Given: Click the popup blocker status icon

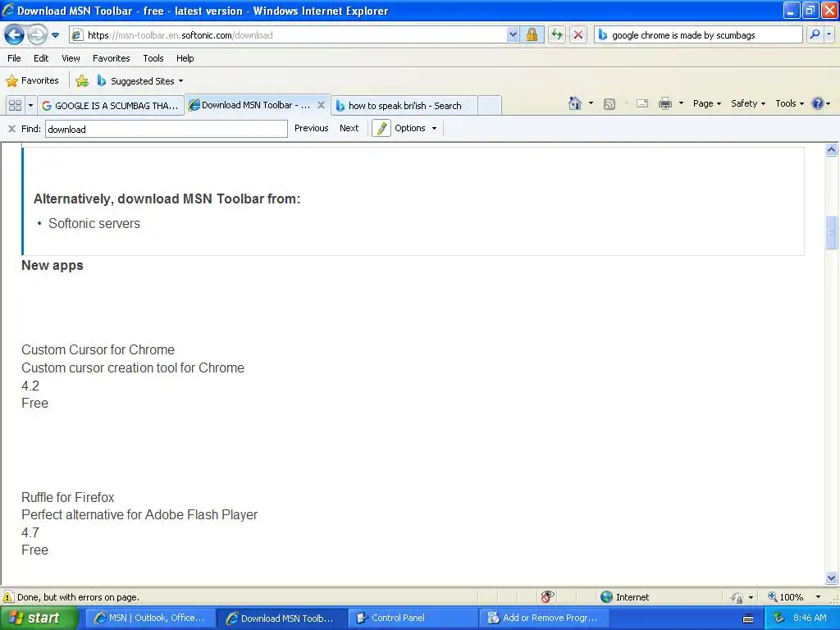Looking at the screenshot, I should point(547,597).
